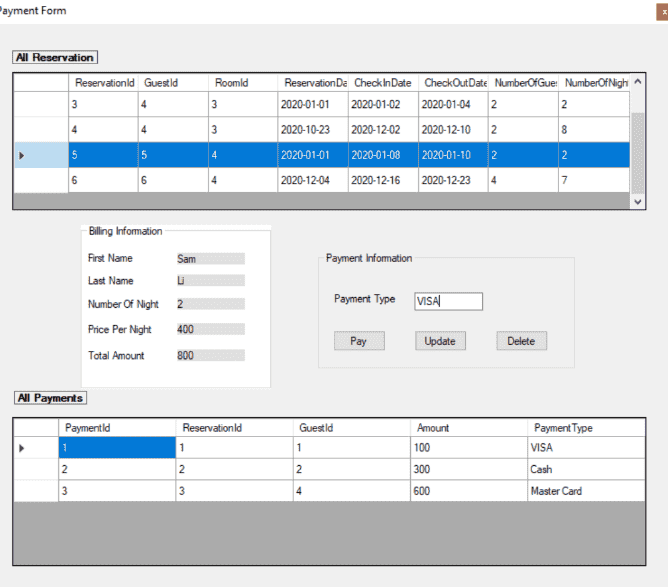Select row header of payment 2
This screenshot has height=587, width=668.
pos(36,469)
